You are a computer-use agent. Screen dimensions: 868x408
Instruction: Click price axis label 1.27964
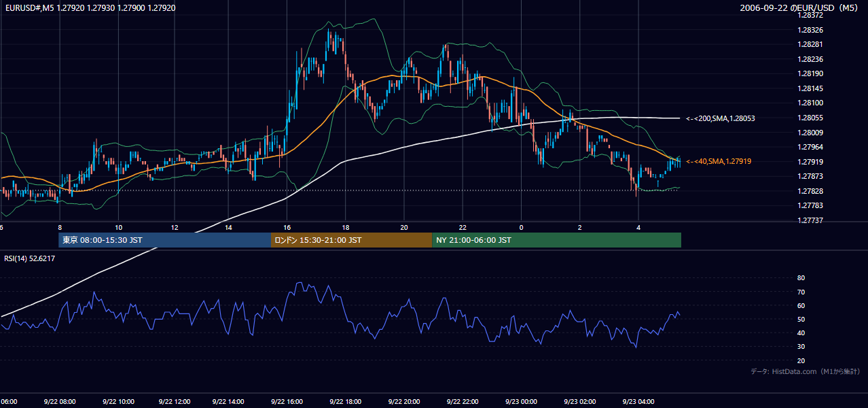[812, 147]
